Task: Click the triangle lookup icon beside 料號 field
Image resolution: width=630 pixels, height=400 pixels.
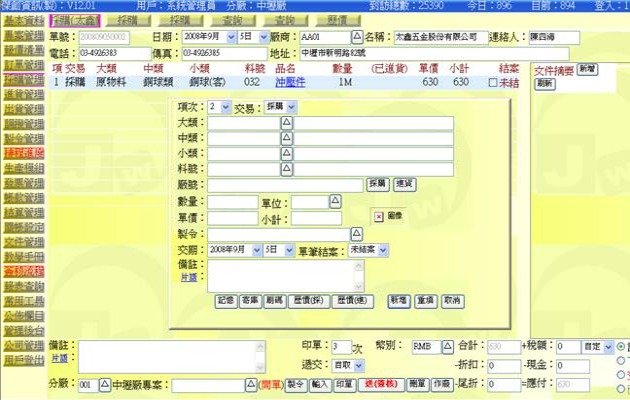Action: 287,170
